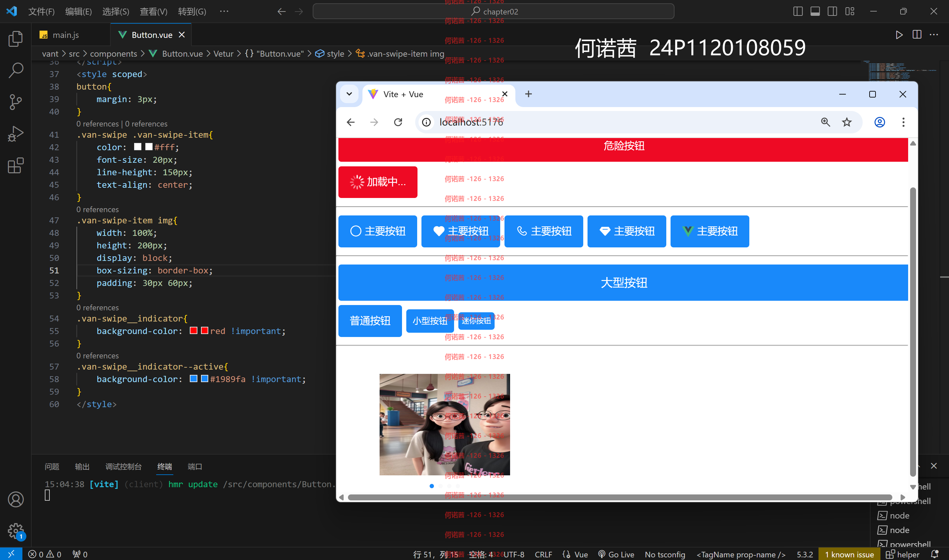Click the 危险按钮 red button
Screen dimensions: 949x560
pos(623,150)
